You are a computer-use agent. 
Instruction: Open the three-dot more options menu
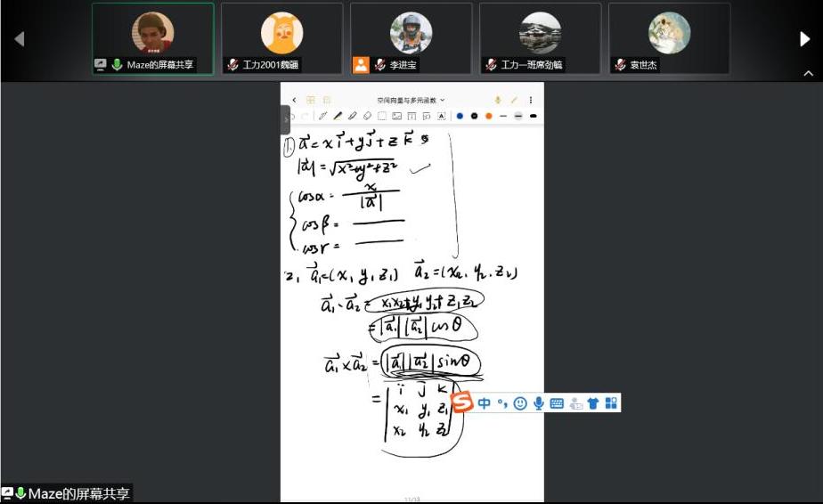[x=531, y=100]
